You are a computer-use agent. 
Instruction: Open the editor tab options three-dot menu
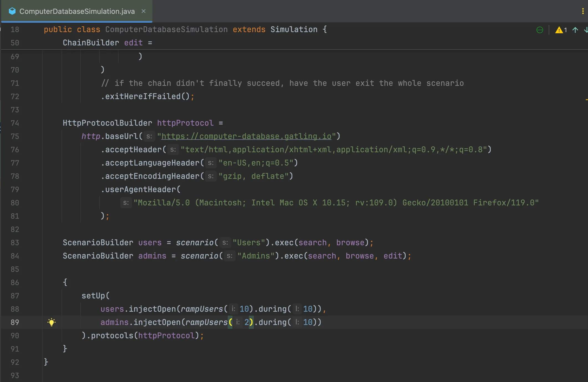click(x=583, y=11)
